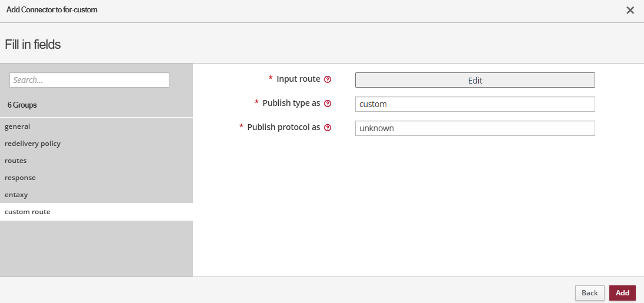Select the response group in the sidebar
The width and height of the screenshot is (644, 303).
coord(20,178)
